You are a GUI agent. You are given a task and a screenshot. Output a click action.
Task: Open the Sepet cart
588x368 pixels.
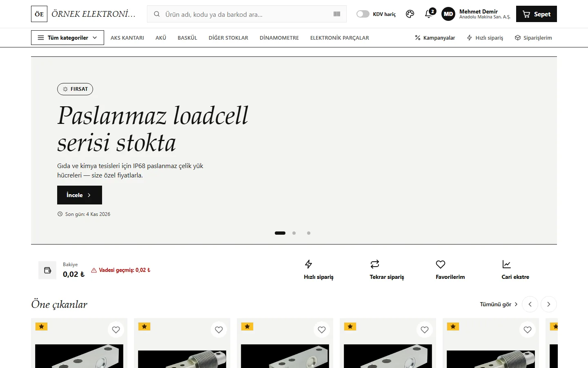537,14
